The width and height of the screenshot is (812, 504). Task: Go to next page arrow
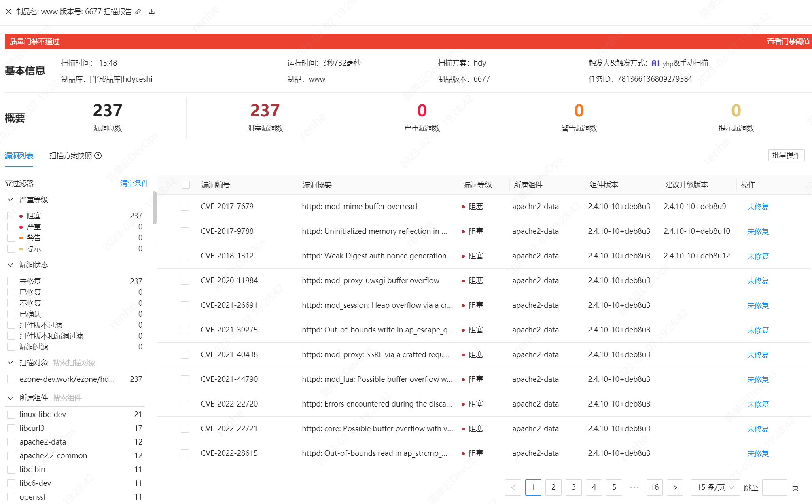(x=674, y=487)
